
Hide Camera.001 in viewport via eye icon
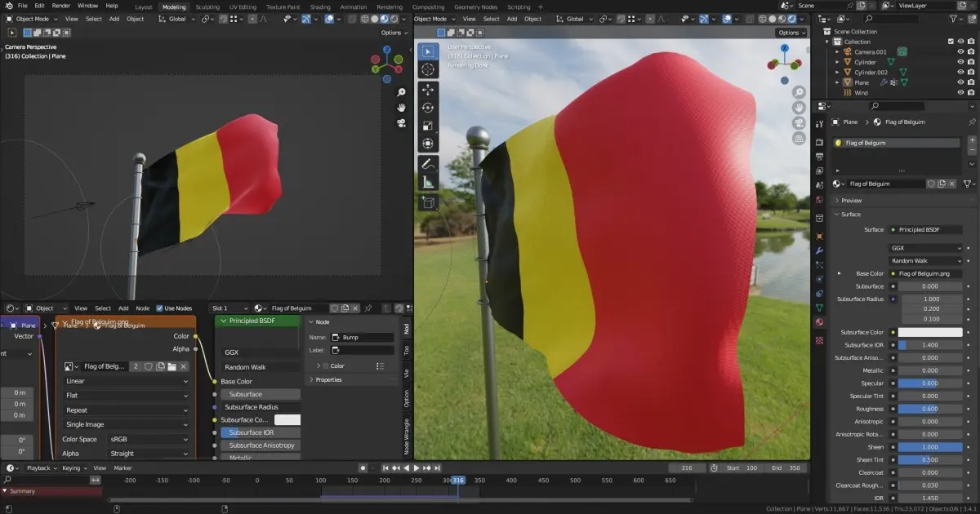(x=960, y=51)
